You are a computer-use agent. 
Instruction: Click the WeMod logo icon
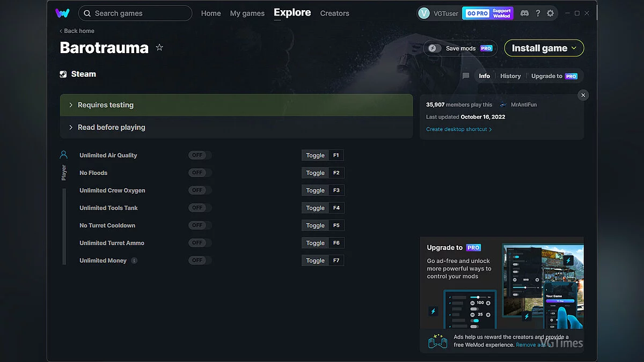(x=62, y=13)
